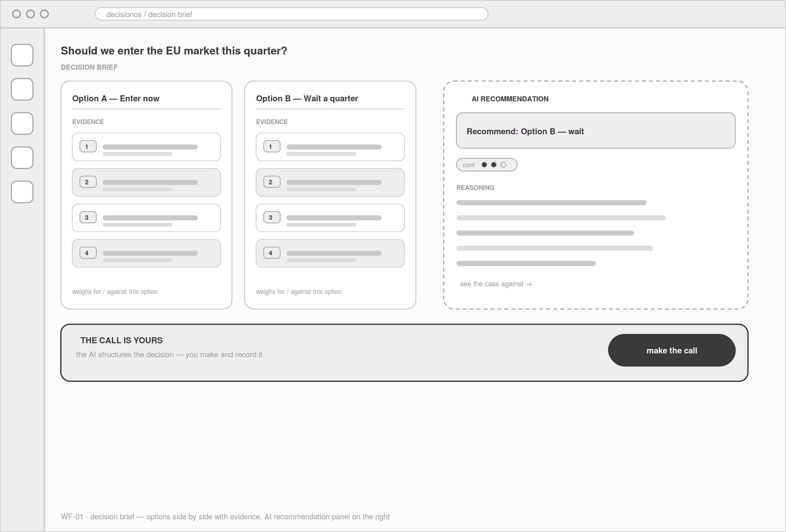Select the Option B — Wait a quarter heading

click(307, 98)
